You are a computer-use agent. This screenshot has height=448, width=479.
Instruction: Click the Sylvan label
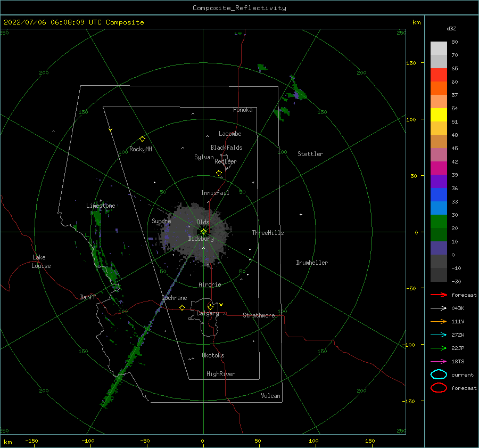(x=204, y=157)
